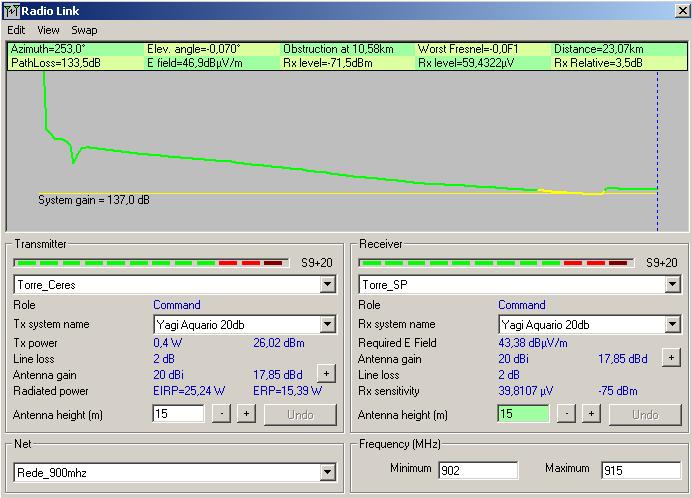Expand the Torre_SP receiver dropdown
This screenshot has height=498, width=692.
(x=672, y=285)
